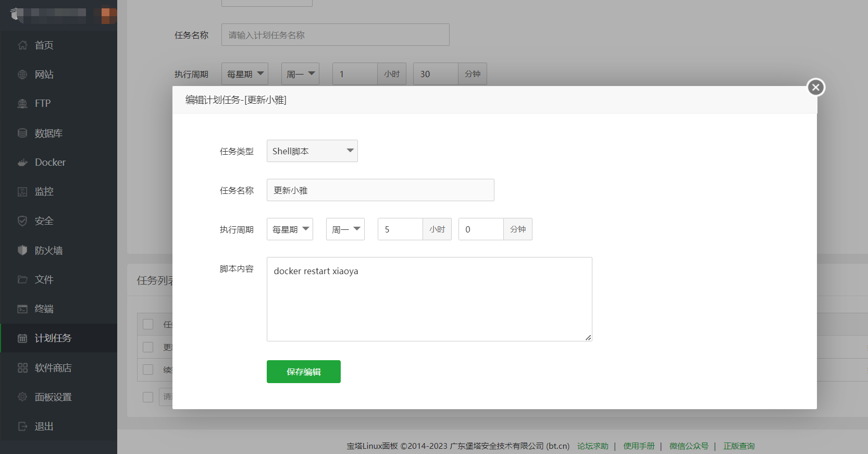Expand the 每星期 cycle dropdown in dialog
The image size is (868, 454).
(x=290, y=229)
